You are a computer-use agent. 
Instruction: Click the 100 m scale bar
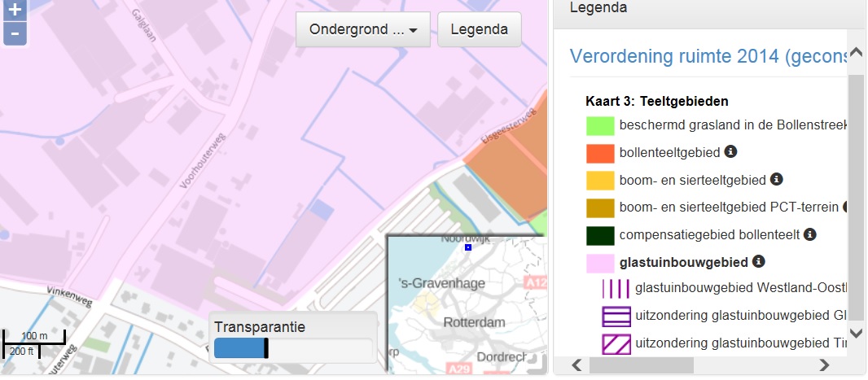34,336
